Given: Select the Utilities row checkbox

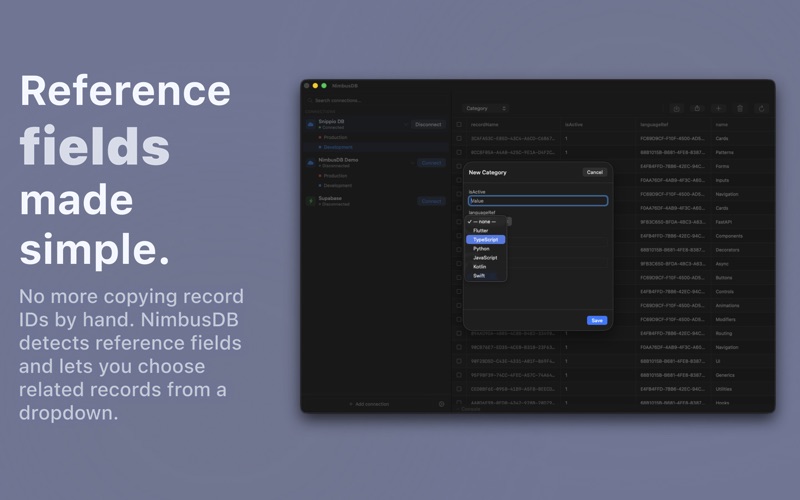Looking at the screenshot, I should [459, 389].
